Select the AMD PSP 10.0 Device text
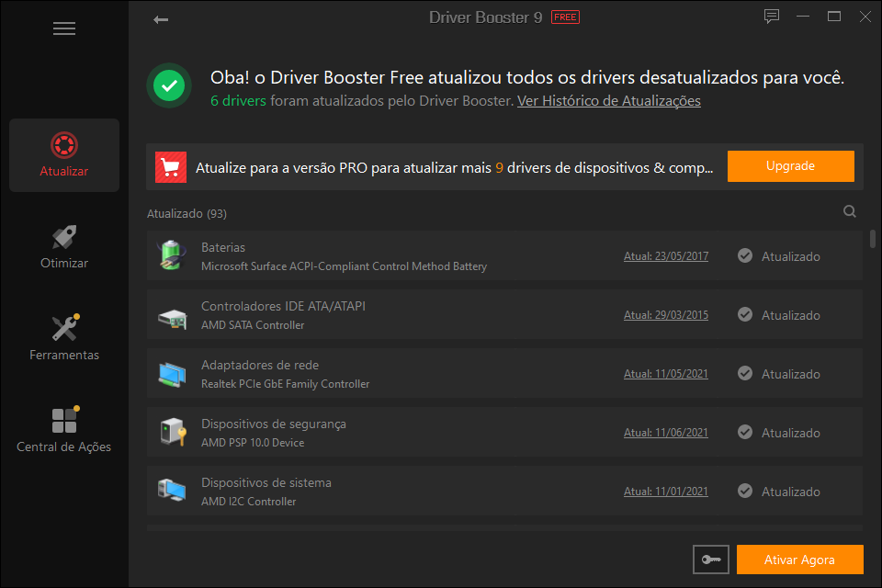This screenshot has height=588, width=882. click(253, 443)
